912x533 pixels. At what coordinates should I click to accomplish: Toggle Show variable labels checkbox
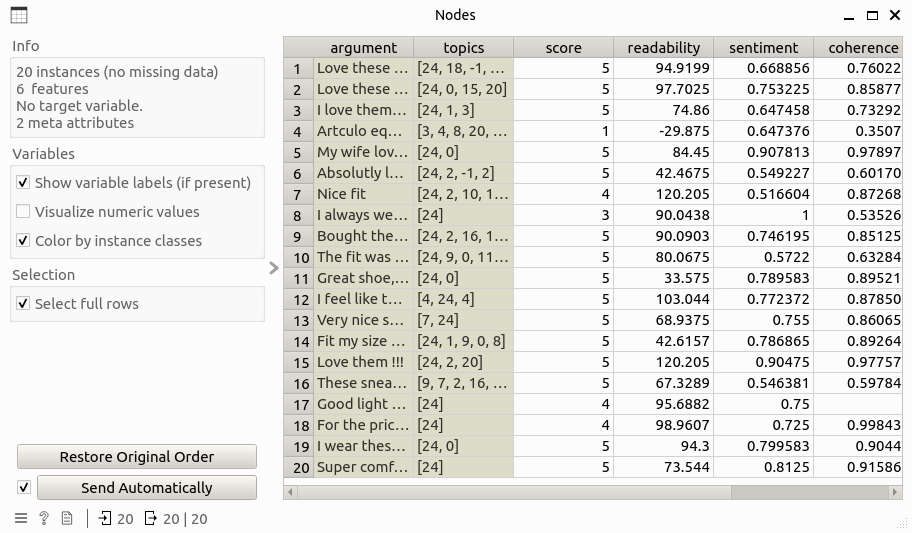(x=23, y=183)
